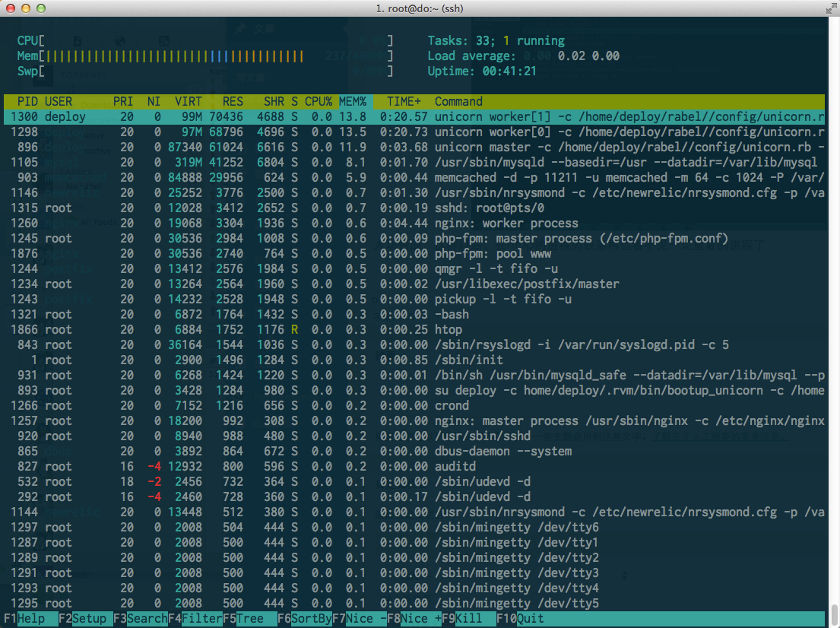840x628 pixels.
Task: Select /sbin/udevd row with PID 532
Action: 414,482
